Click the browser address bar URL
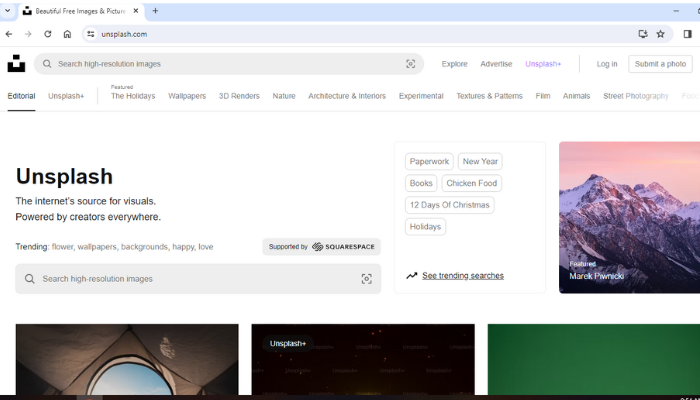This screenshot has height=400, width=700. pos(124,34)
